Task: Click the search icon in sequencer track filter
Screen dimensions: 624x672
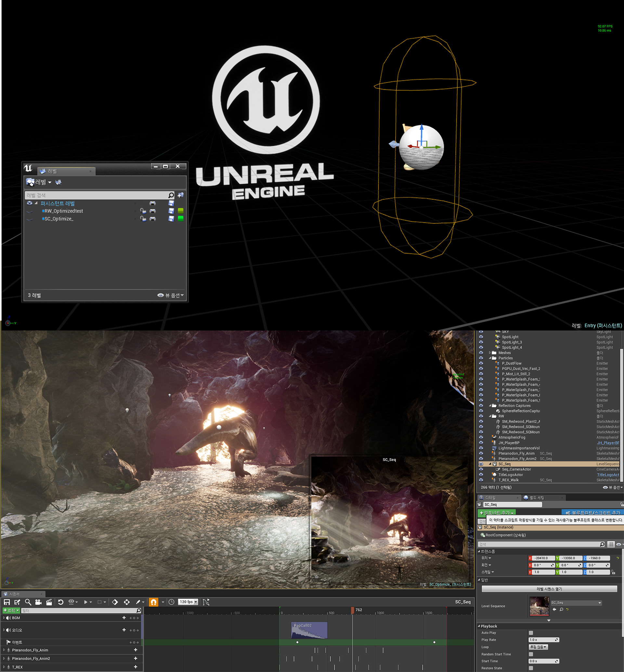Action: [138, 611]
